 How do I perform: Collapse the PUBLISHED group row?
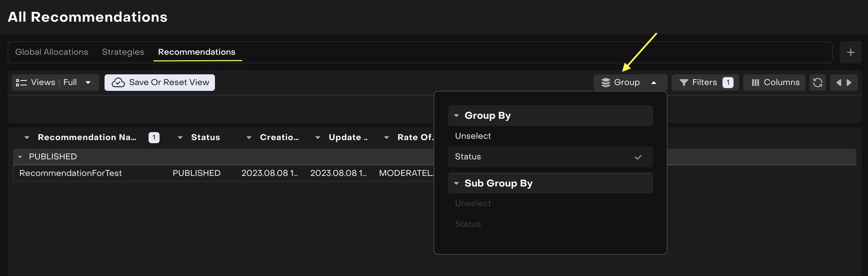[x=20, y=157]
